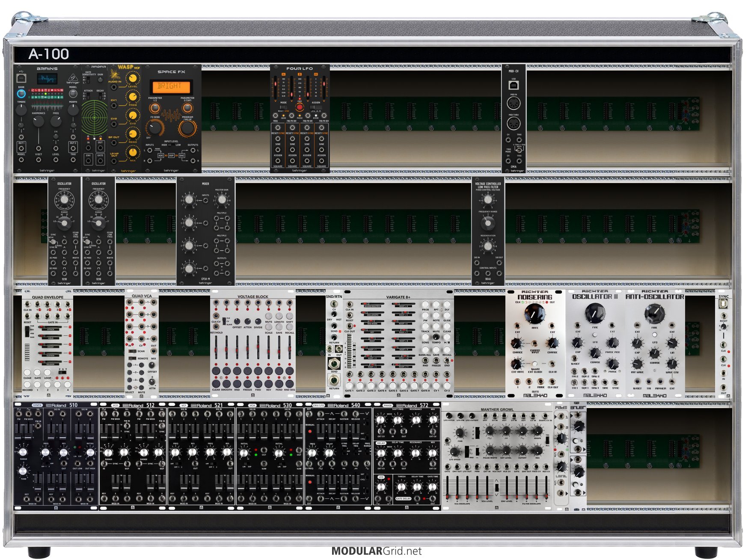Turn the Timbre knob on Brains
This screenshot has height=560, width=754.
click(x=21, y=110)
